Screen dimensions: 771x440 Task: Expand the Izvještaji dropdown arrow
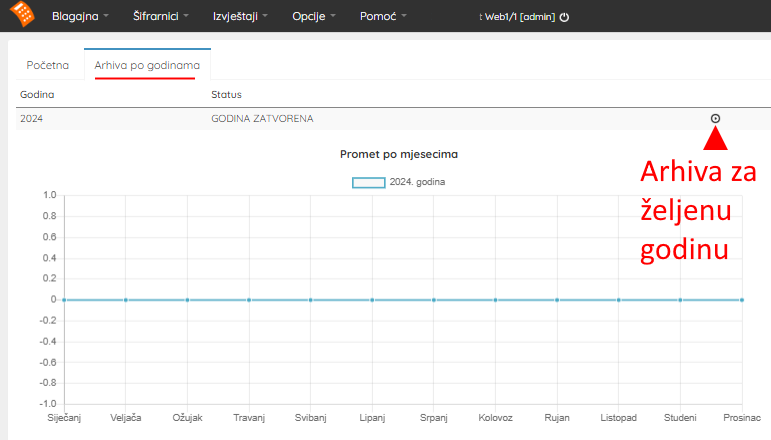tap(265, 16)
